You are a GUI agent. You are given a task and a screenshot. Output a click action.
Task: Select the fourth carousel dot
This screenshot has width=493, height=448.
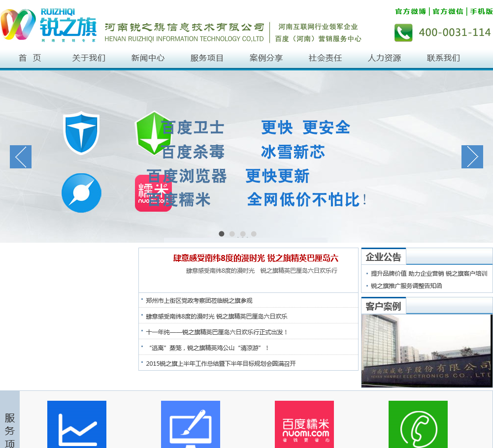pyautogui.click(x=254, y=234)
